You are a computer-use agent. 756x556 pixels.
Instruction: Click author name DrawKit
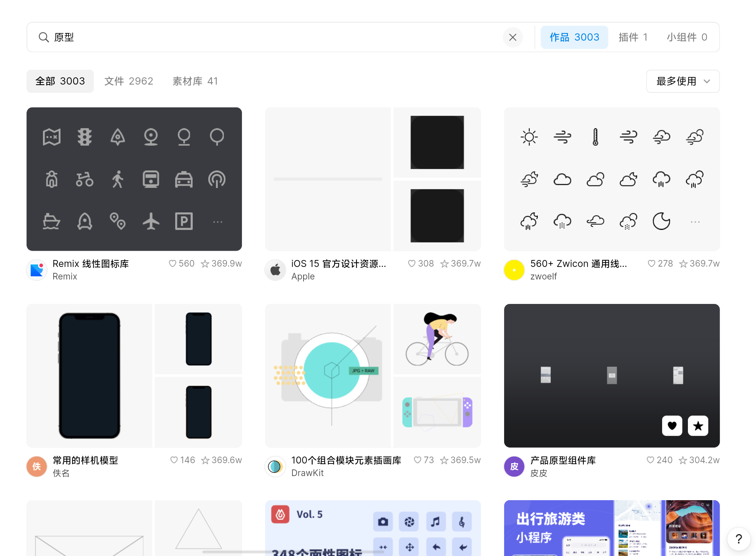(x=307, y=473)
